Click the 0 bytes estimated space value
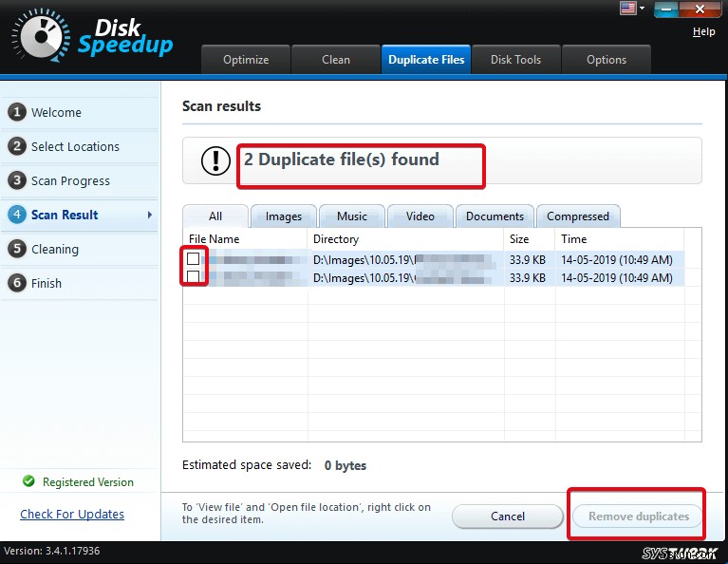This screenshot has height=564, width=728. [x=345, y=465]
